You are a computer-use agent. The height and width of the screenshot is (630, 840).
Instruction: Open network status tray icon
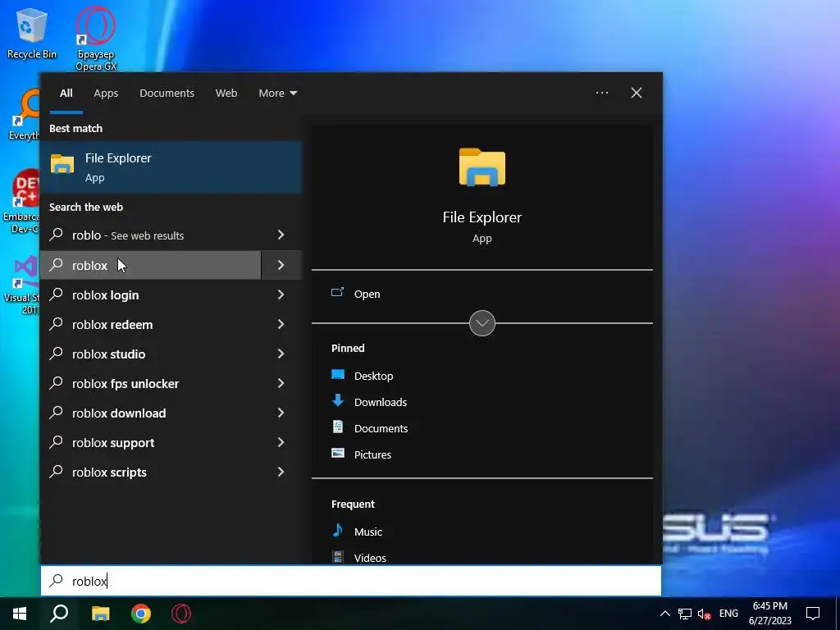coord(684,614)
